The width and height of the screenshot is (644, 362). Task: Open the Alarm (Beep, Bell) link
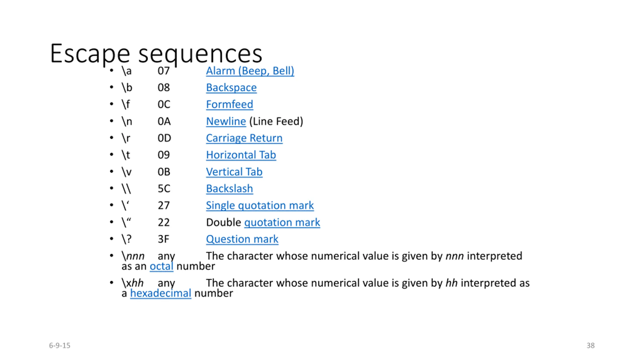click(x=250, y=71)
